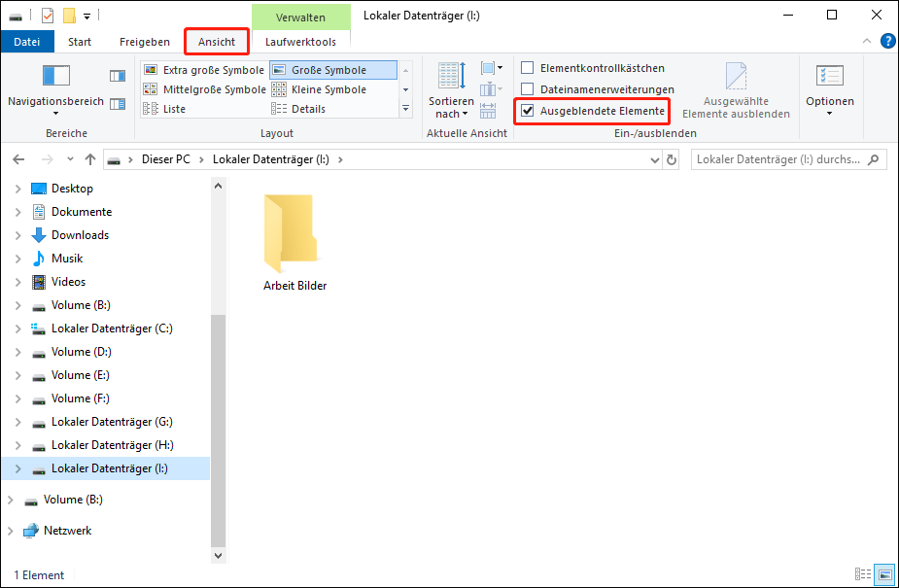Click the up arrow navigation button
The width and height of the screenshot is (899, 588).
click(x=90, y=159)
